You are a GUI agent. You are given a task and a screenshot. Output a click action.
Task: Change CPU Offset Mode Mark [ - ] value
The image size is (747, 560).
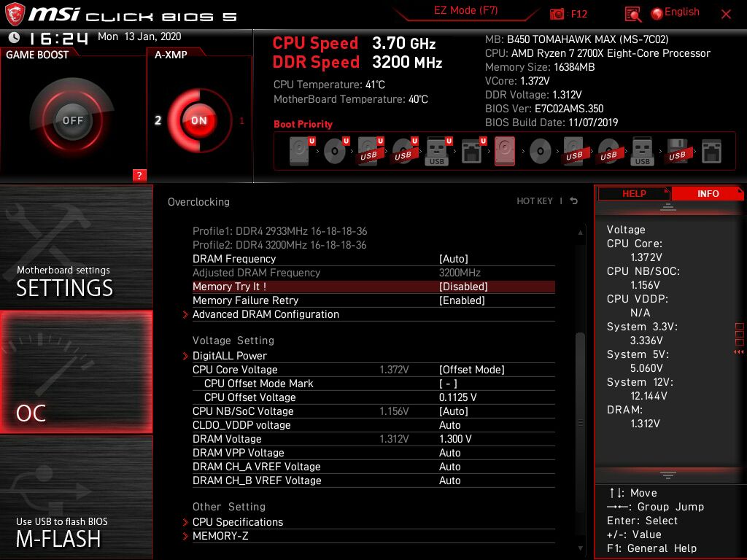click(449, 384)
